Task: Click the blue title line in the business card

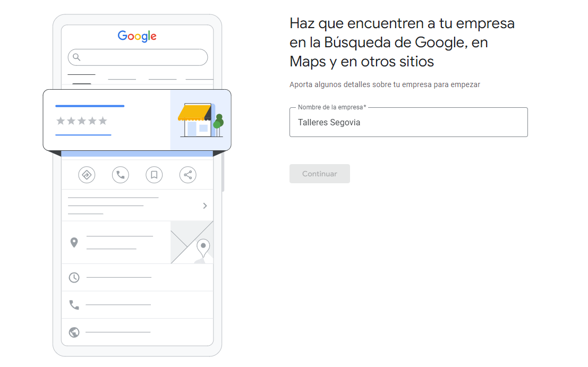Action: tap(90, 106)
